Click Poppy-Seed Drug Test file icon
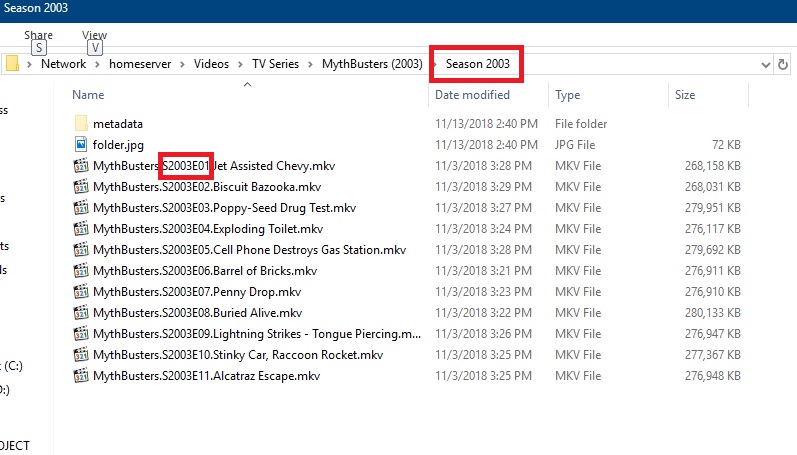The image size is (797, 455). tap(81, 207)
